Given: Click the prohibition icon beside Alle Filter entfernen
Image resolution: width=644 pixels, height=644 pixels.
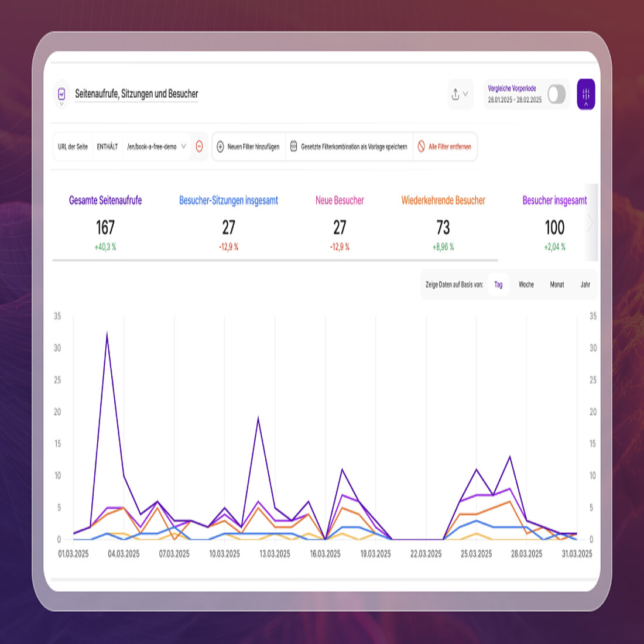Looking at the screenshot, I should coord(420,146).
